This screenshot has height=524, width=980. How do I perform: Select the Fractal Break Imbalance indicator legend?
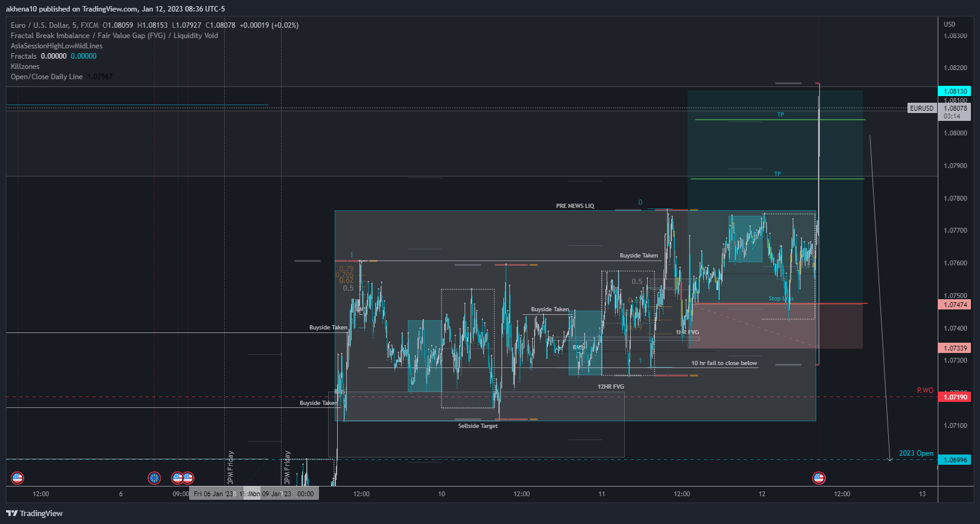[x=114, y=36]
